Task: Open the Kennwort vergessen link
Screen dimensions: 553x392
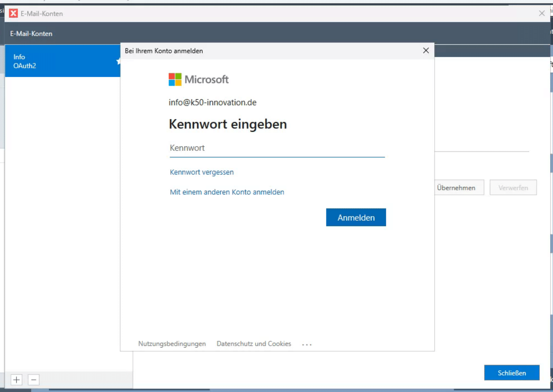Action: pos(202,172)
